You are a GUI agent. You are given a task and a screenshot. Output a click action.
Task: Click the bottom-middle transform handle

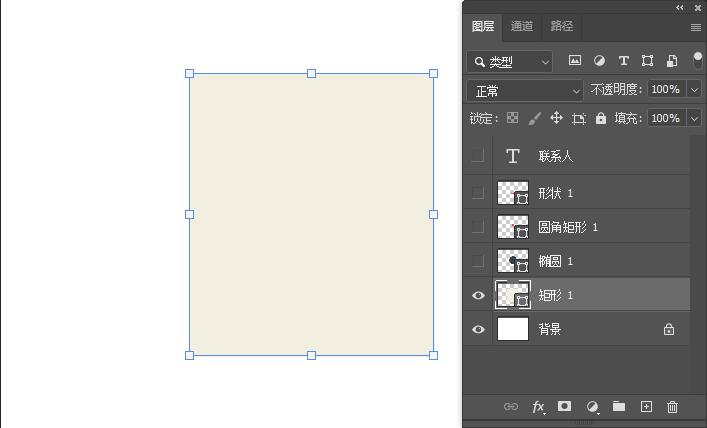[x=311, y=355]
